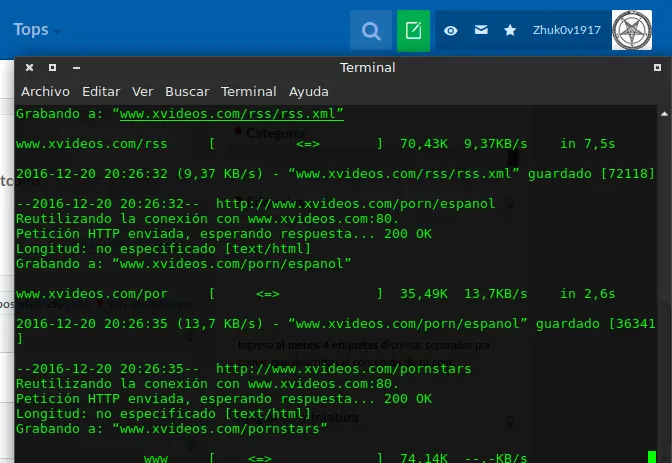Open favorites star icon
Viewport: 672px width, 463px height.
[x=510, y=30]
